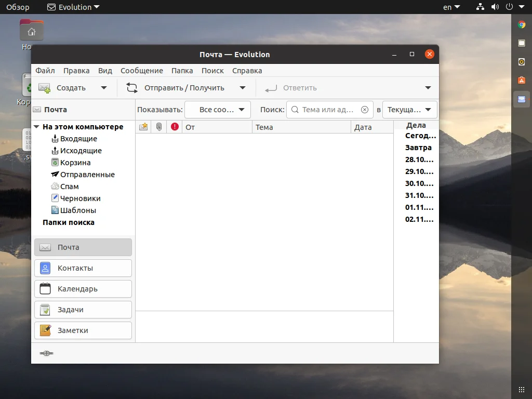Open the search scope 'Текущая' dropdown
The height and width of the screenshot is (399, 532).
pos(409,110)
